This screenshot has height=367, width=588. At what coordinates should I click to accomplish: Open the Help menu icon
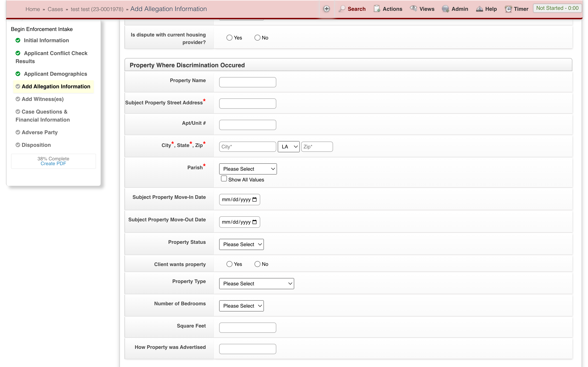coord(479,9)
